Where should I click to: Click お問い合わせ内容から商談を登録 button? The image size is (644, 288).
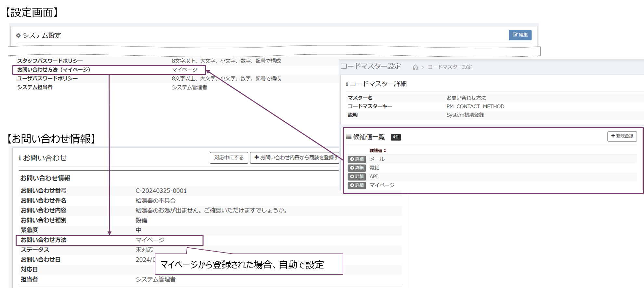click(x=296, y=158)
